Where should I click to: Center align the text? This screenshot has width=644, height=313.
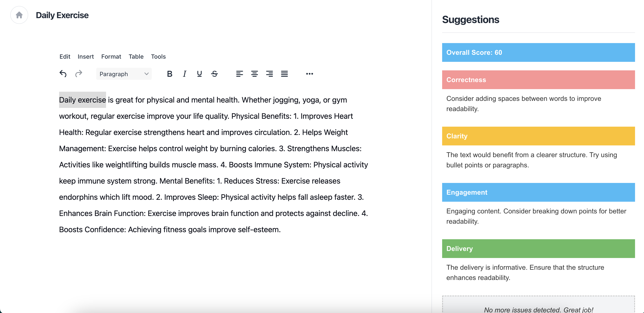tap(254, 74)
